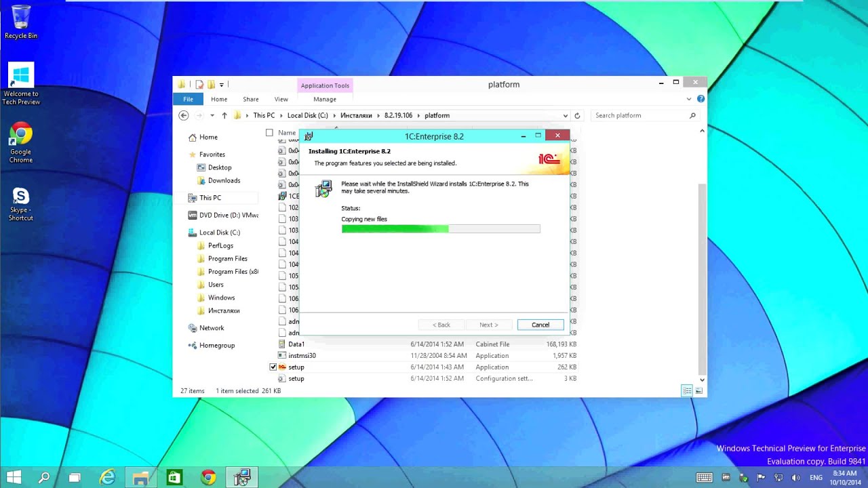Viewport: 868px width, 488px height.
Task: Expand the chevron after Local Disk (C:) in address bar
Action: click(334, 115)
